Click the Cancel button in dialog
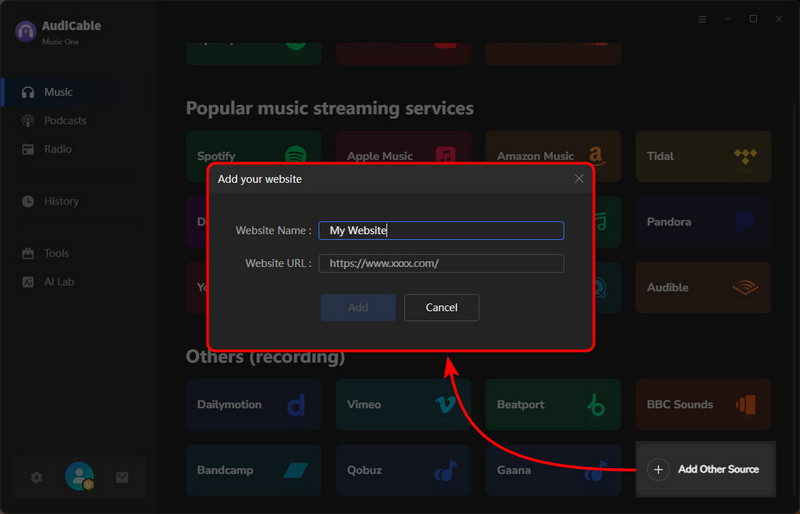Viewport: 800px width, 514px height. (x=441, y=307)
